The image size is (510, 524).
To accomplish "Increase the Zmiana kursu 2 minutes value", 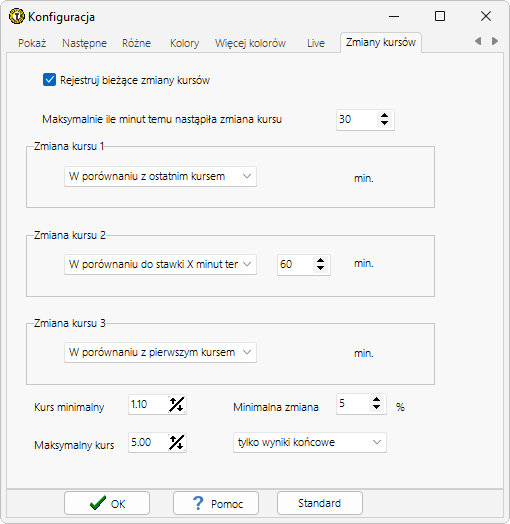I will 320,260.
